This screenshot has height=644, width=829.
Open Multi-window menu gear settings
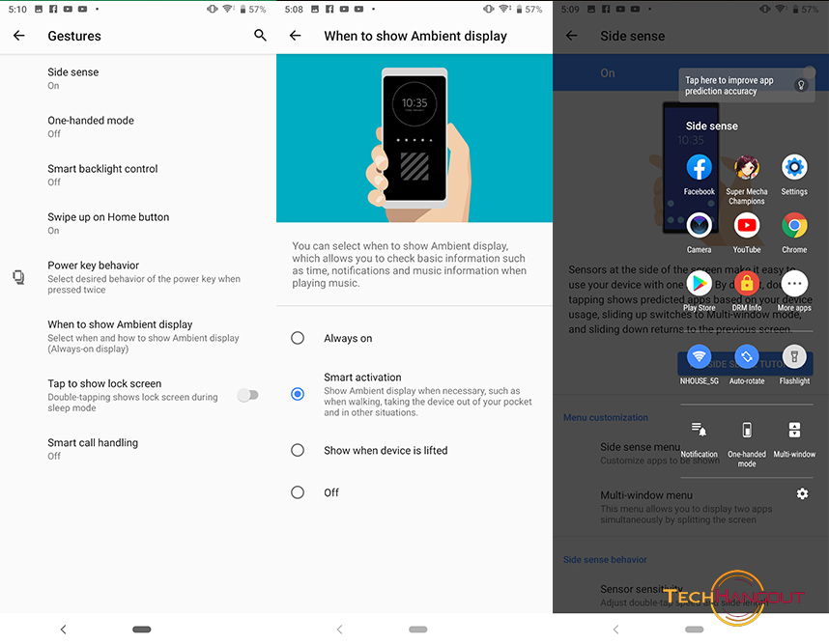point(802,493)
